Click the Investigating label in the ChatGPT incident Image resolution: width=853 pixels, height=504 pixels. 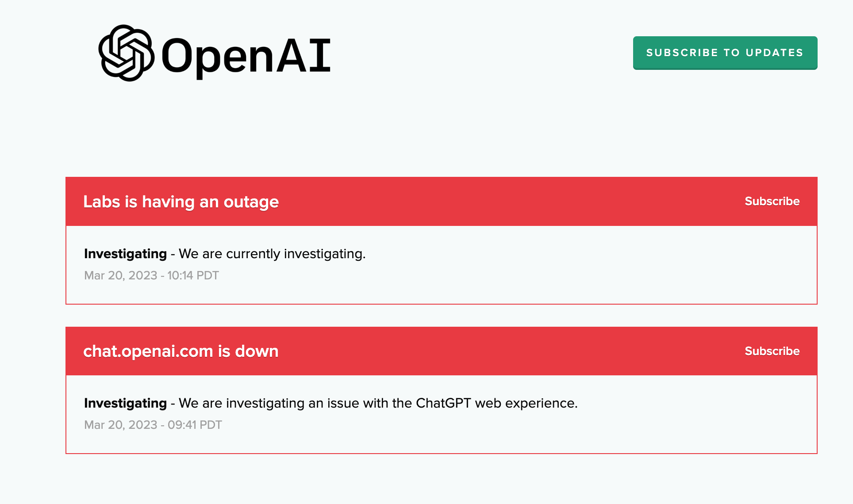[125, 403]
